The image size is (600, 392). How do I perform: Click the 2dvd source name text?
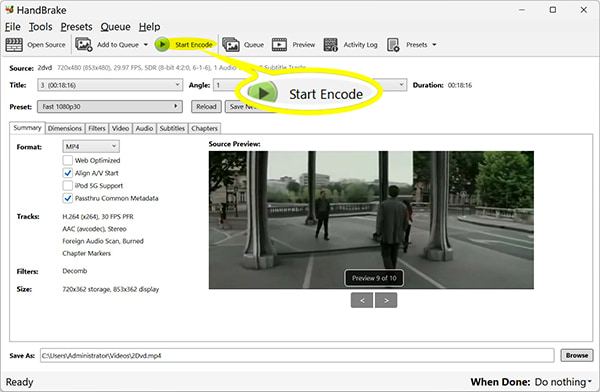(45, 68)
